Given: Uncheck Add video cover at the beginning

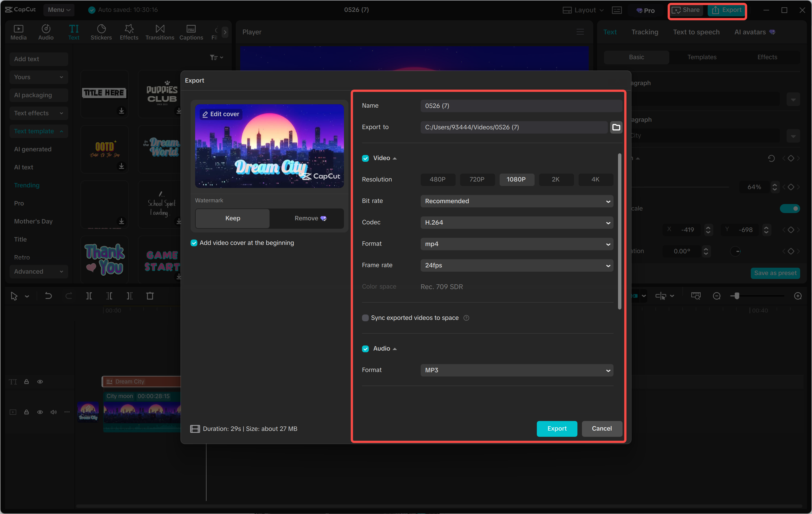Looking at the screenshot, I should tap(194, 243).
